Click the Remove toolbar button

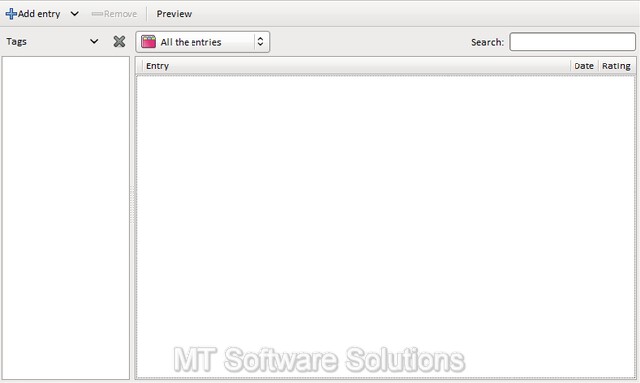pos(114,14)
